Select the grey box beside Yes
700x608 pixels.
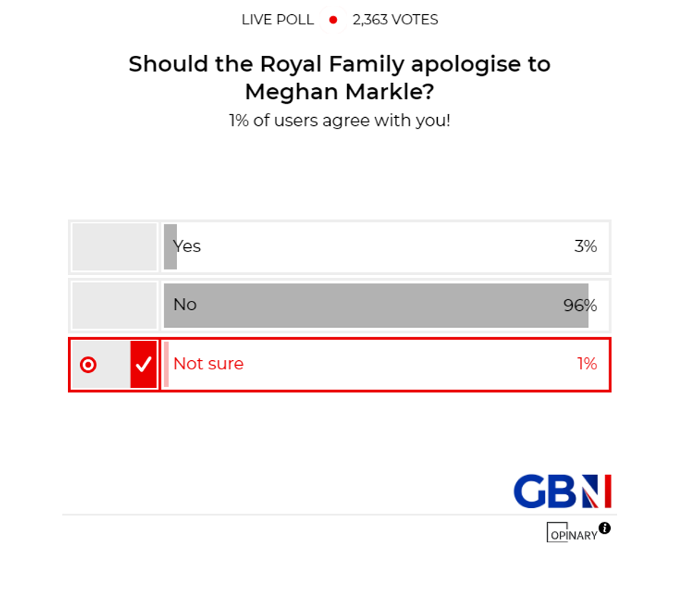pos(114,246)
